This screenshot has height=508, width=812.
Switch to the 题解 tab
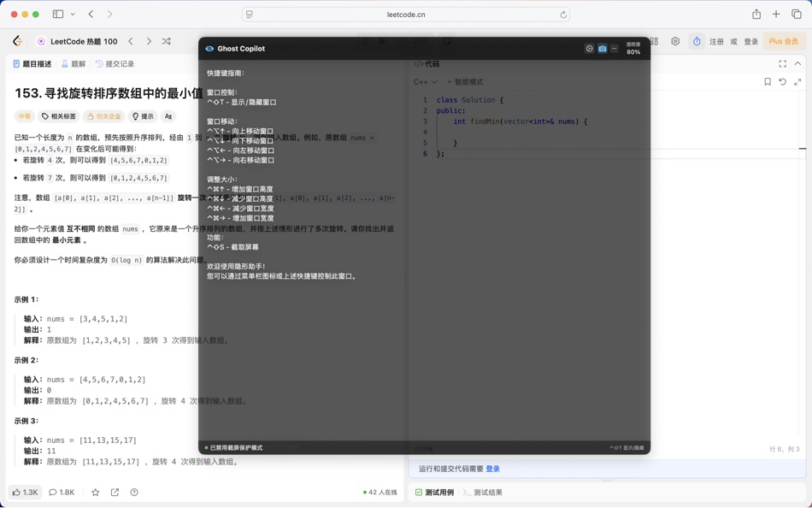coord(74,64)
